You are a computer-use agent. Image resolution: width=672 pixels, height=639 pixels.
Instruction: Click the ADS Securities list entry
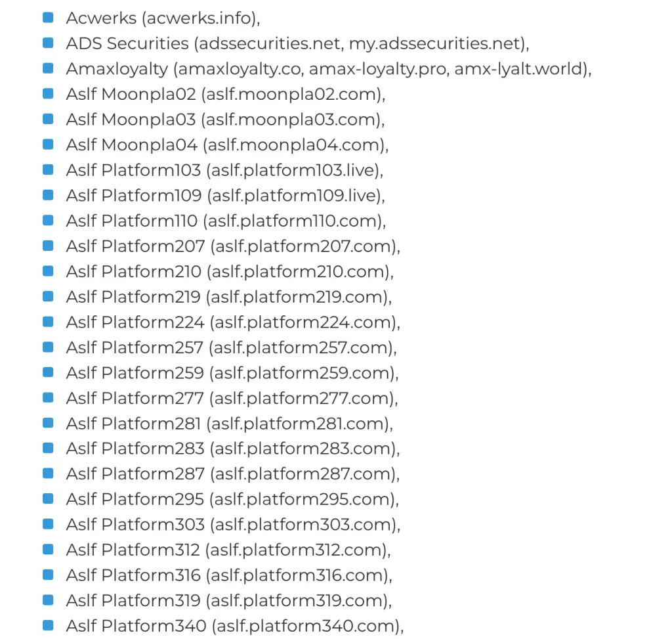[x=297, y=43]
